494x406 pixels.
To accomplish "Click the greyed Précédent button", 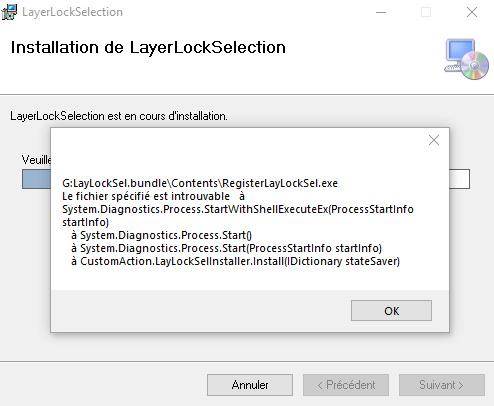I will 346,385.
